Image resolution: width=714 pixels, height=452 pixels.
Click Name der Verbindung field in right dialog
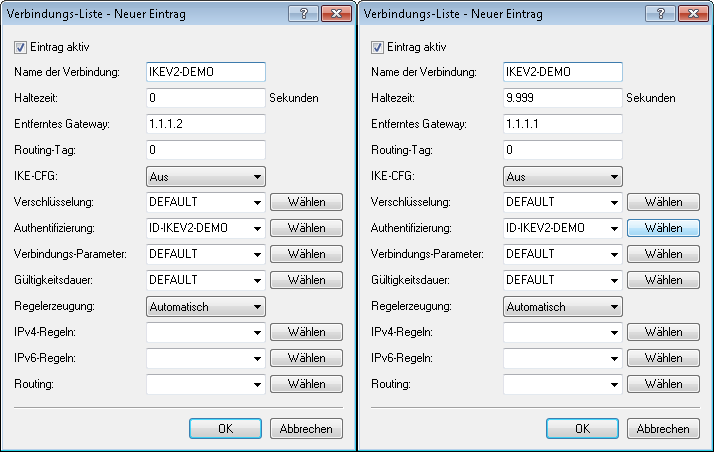[562, 72]
